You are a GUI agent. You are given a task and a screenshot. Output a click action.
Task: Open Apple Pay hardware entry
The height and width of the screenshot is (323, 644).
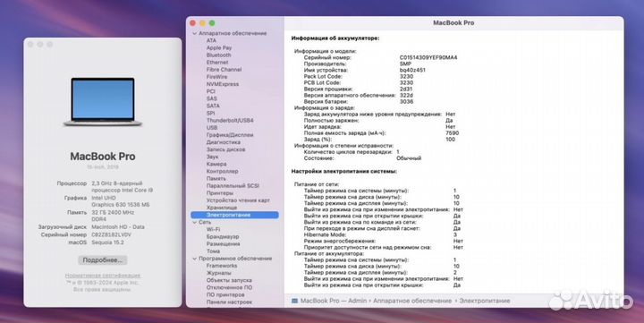click(219, 47)
